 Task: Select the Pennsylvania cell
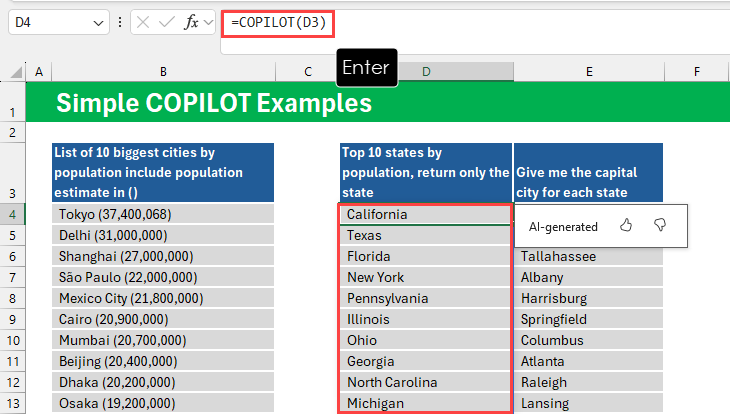coord(426,299)
